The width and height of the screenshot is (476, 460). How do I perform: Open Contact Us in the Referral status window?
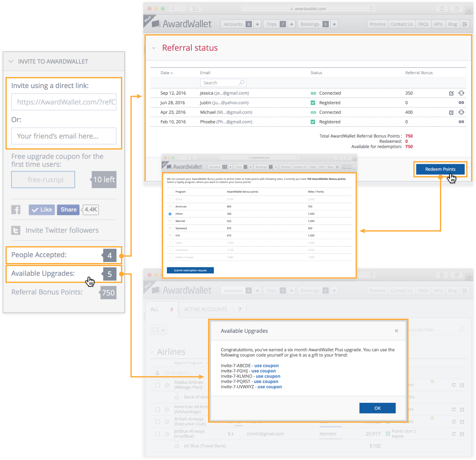pyautogui.click(x=402, y=24)
